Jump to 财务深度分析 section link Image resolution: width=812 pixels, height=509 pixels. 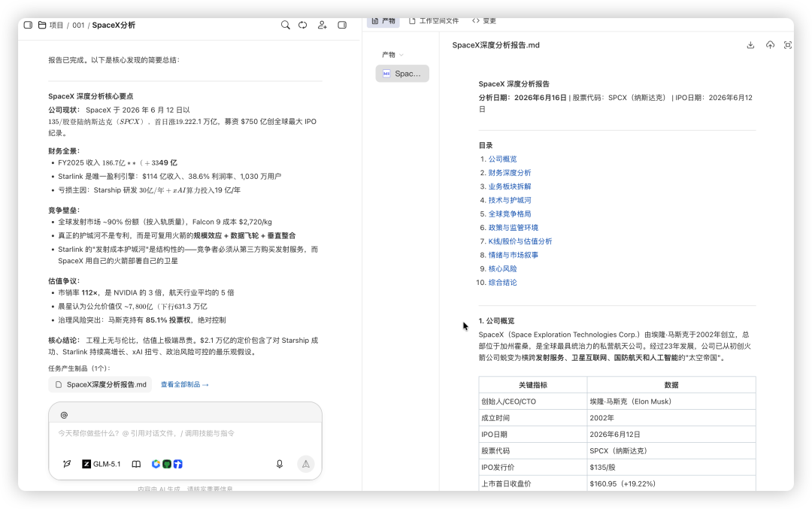click(x=510, y=173)
